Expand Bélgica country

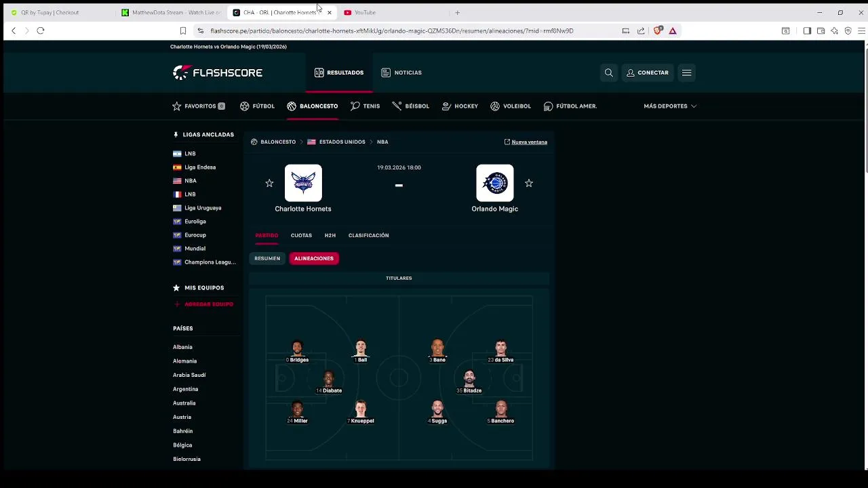[x=182, y=445]
